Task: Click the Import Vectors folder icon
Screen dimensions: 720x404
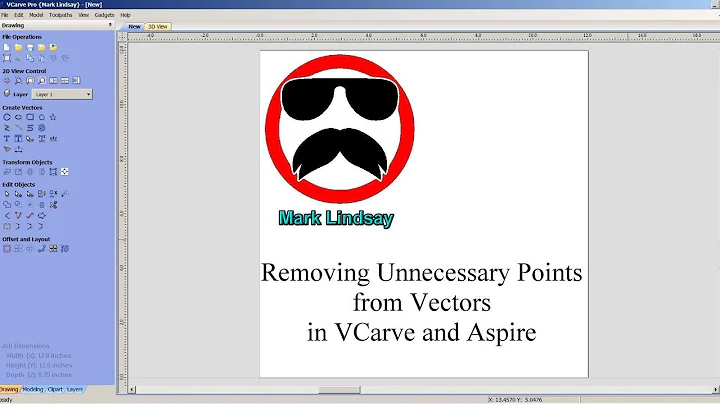Action: coord(41,47)
